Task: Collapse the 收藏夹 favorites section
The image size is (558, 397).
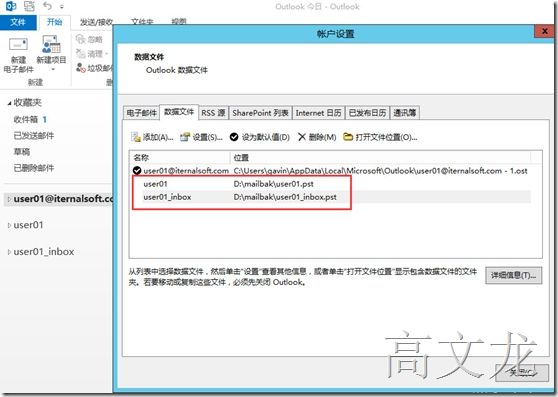Action: (9, 103)
